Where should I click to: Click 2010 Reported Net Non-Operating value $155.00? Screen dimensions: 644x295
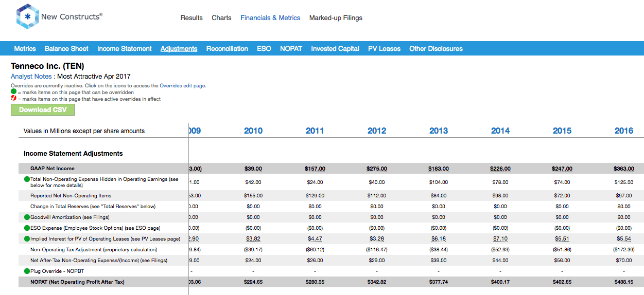coord(253,196)
